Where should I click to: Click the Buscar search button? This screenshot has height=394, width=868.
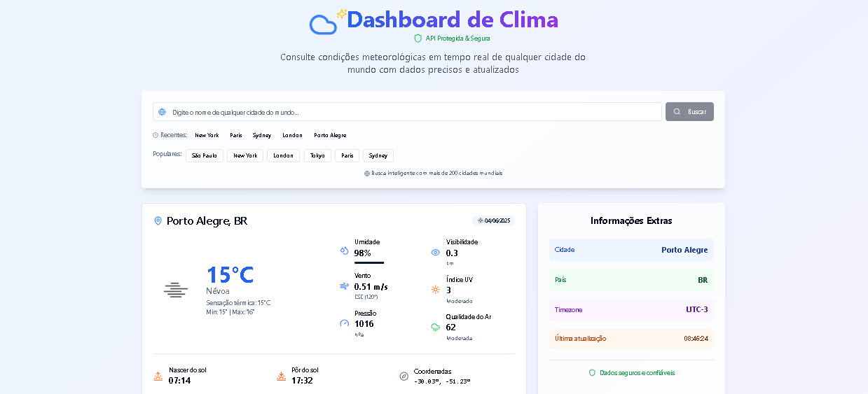click(x=689, y=112)
